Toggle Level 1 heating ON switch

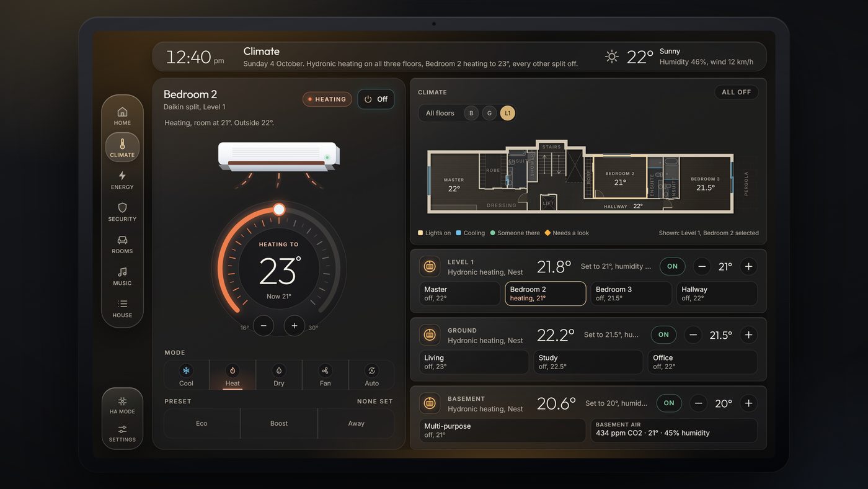[673, 266]
